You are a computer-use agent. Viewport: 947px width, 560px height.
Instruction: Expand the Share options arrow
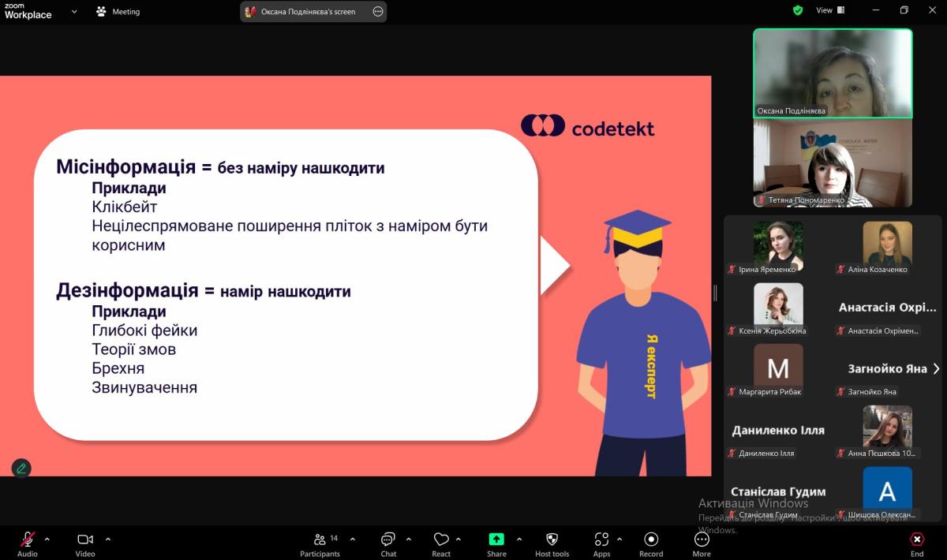pos(519,539)
